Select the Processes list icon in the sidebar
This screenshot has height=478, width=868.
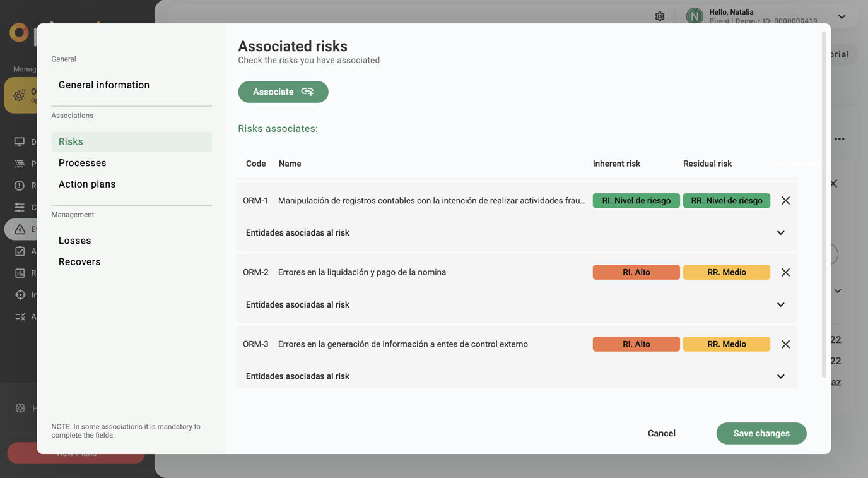[x=20, y=163]
